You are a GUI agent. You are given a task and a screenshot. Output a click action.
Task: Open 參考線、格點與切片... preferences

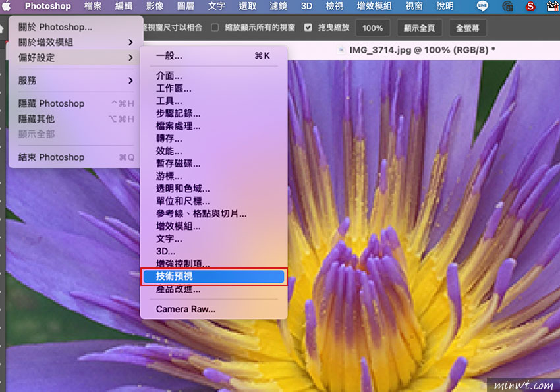[x=213, y=213]
